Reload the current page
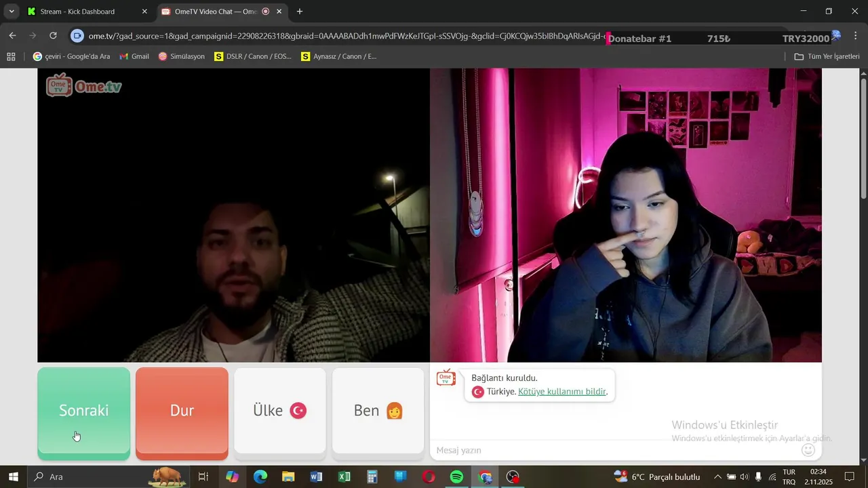This screenshot has width=868, height=488. (53, 36)
